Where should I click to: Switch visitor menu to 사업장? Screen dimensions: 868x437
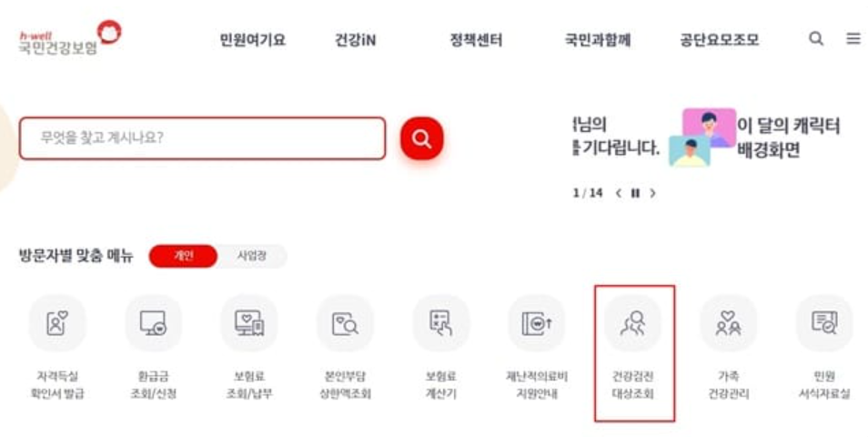[x=252, y=256]
